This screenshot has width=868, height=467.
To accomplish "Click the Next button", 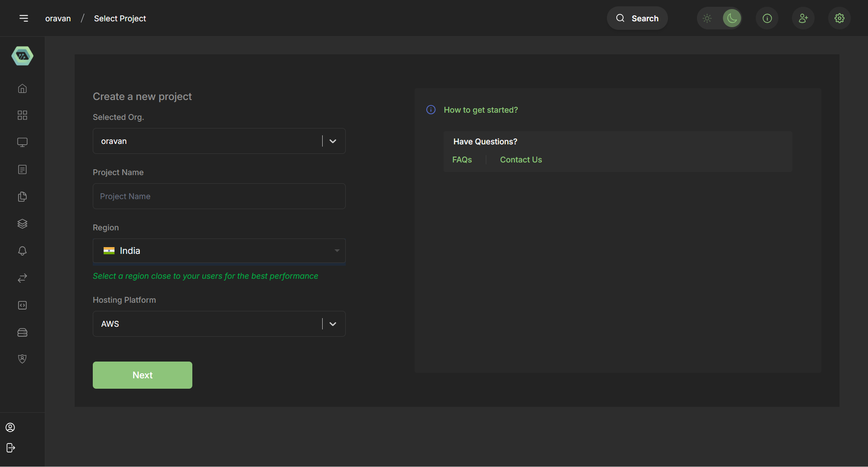I will pyautogui.click(x=142, y=375).
